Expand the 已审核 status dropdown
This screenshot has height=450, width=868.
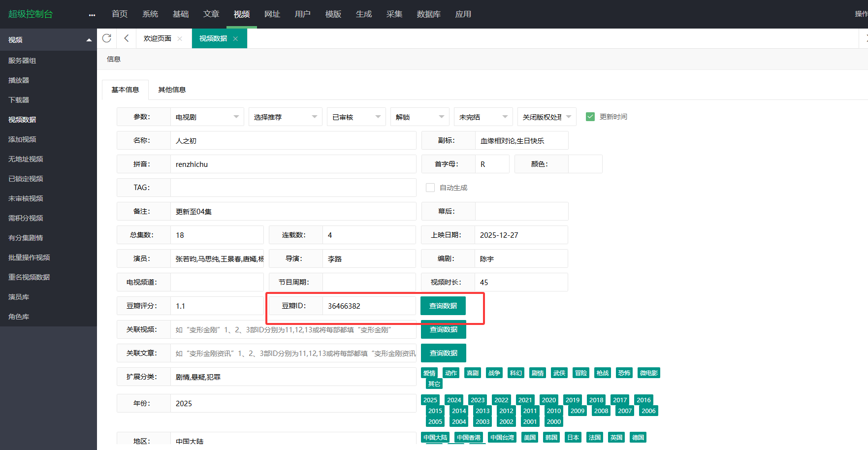[356, 117]
